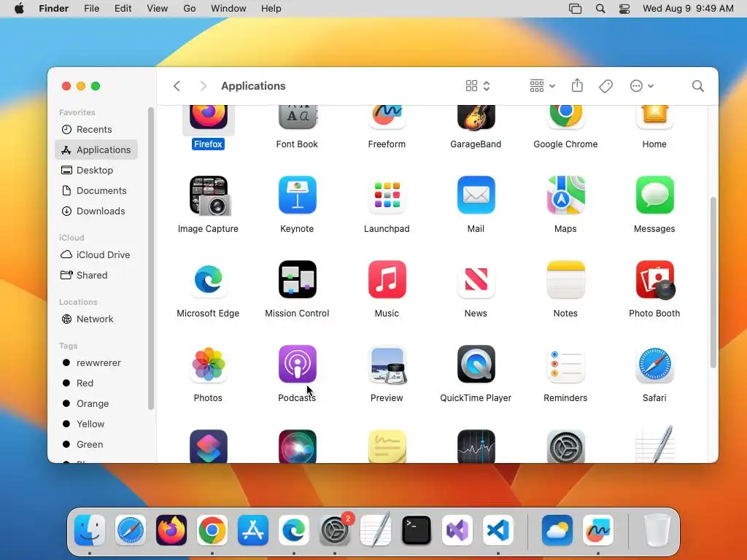The height and width of the screenshot is (560, 747).
Task: Open the search field in Finder toolbar
Action: [x=697, y=86]
